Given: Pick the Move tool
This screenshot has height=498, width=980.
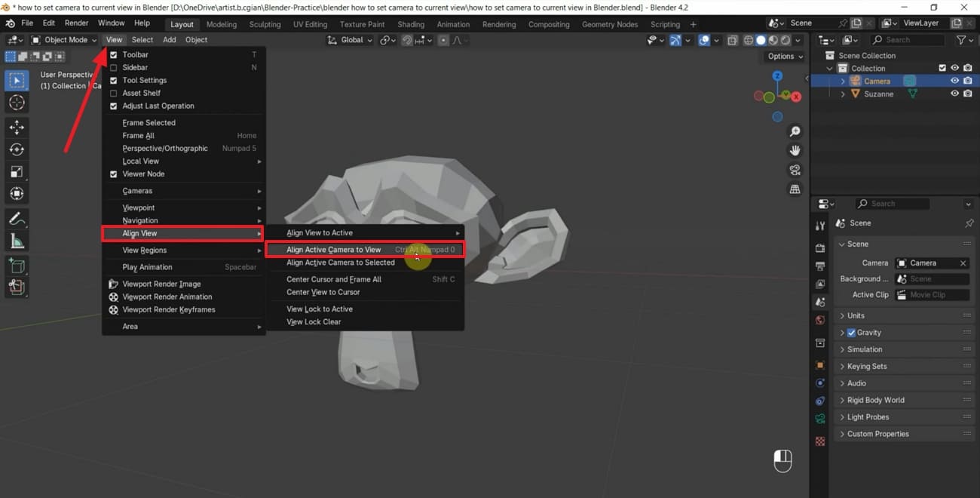Looking at the screenshot, I should click(17, 128).
